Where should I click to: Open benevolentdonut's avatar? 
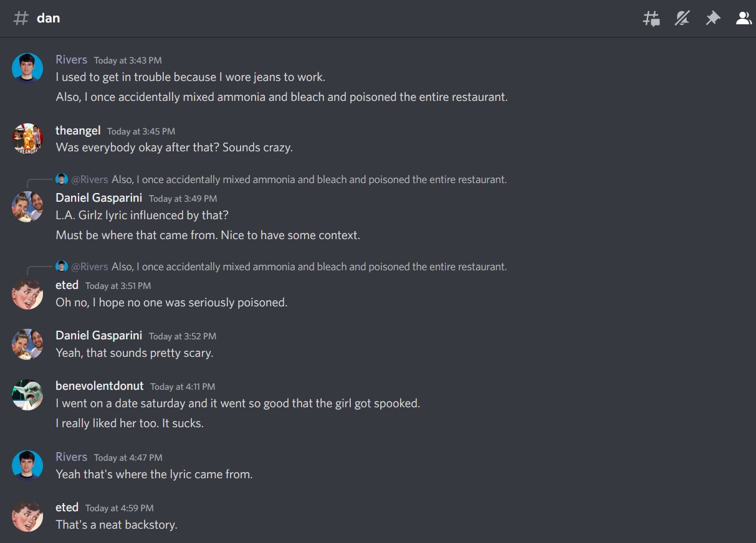click(27, 394)
